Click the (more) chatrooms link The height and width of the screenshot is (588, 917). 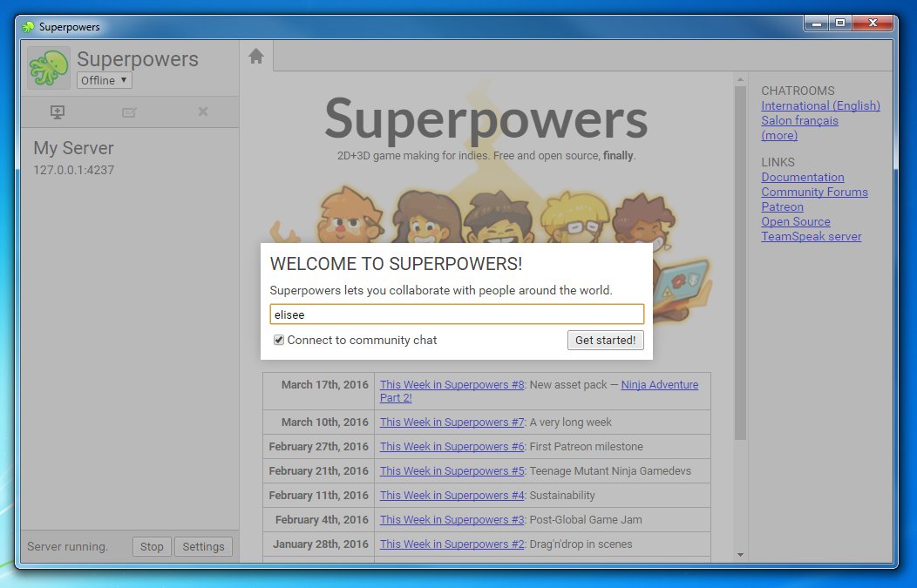779,135
